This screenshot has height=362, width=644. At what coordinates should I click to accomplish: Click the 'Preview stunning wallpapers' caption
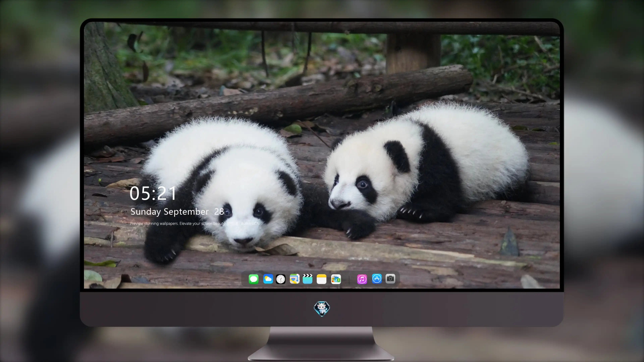195,223
